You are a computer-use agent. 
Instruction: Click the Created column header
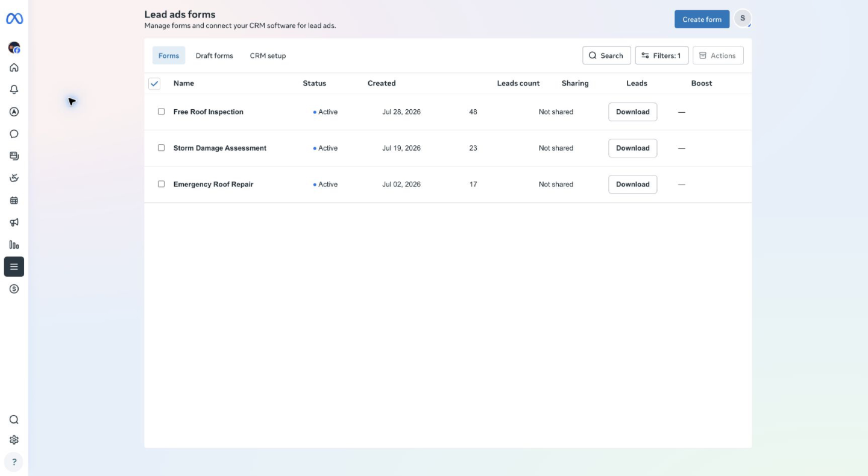(382, 83)
